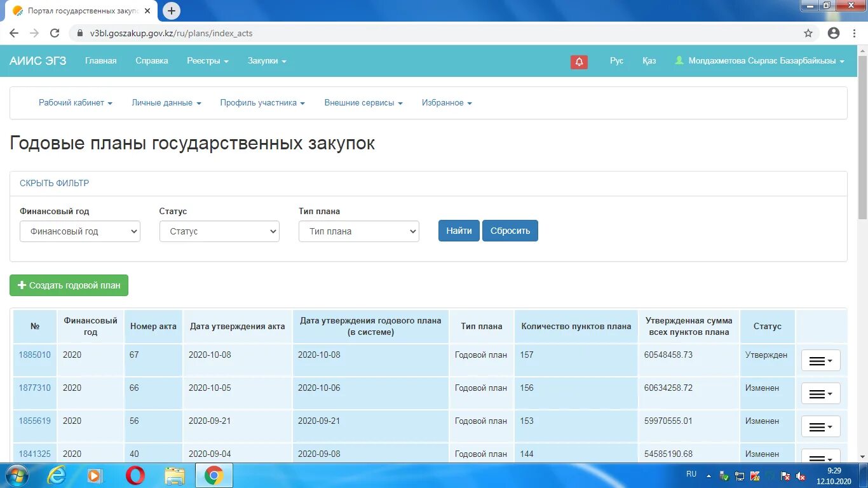Open the Реестры menu
Viewport: 868px width, 488px height.
[x=207, y=61]
